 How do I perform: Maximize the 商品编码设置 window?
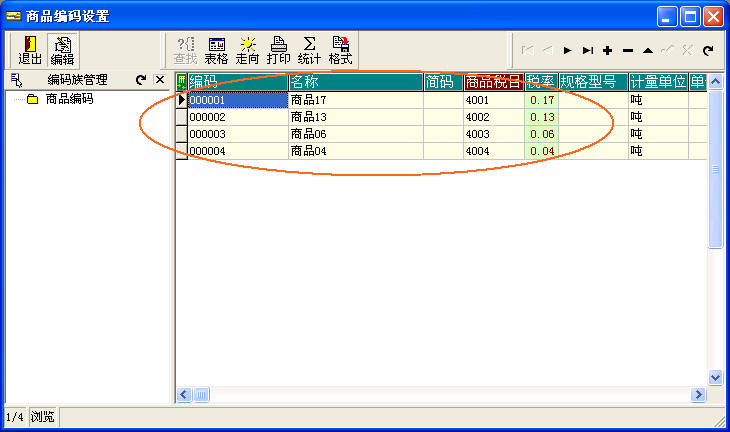pyautogui.click(x=690, y=17)
